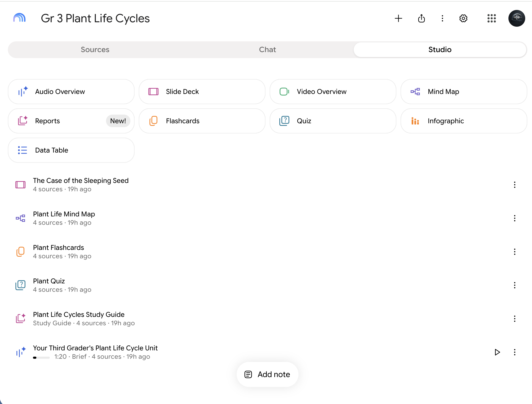Generate a Video Overview
The height and width of the screenshot is (404, 532).
(333, 92)
